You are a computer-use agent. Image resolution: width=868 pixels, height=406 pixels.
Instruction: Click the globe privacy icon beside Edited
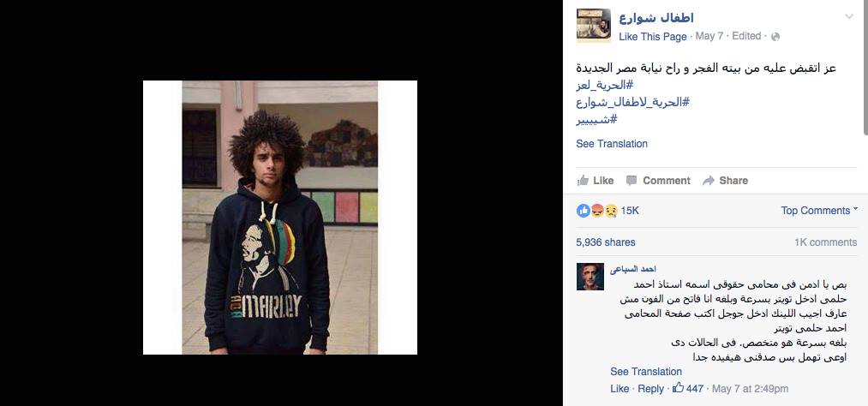tap(775, 37)
